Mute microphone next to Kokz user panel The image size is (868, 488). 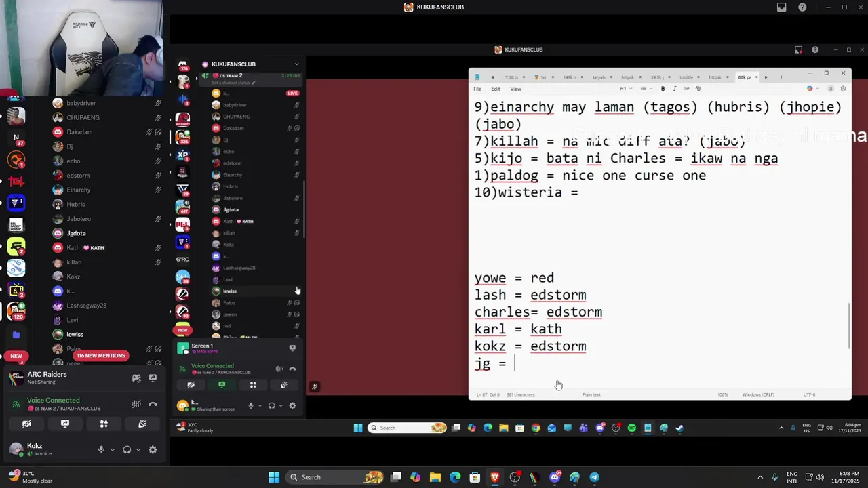(x=101, y=449)
